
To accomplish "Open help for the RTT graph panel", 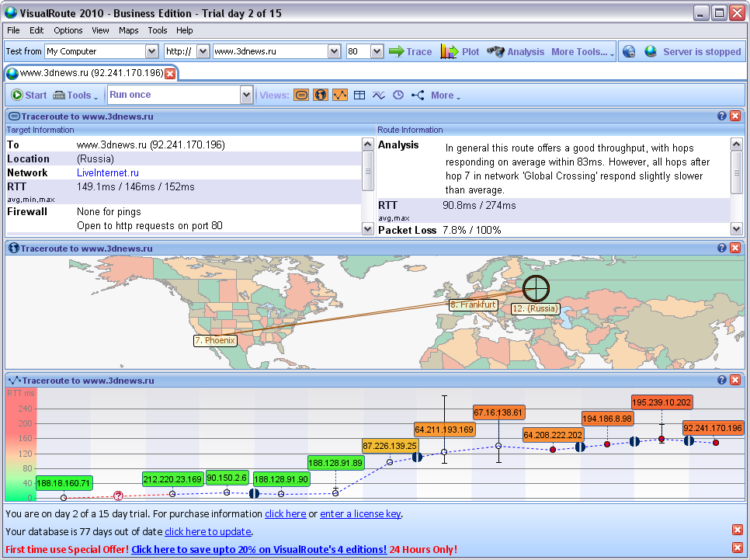I will [x=722, y=380].
